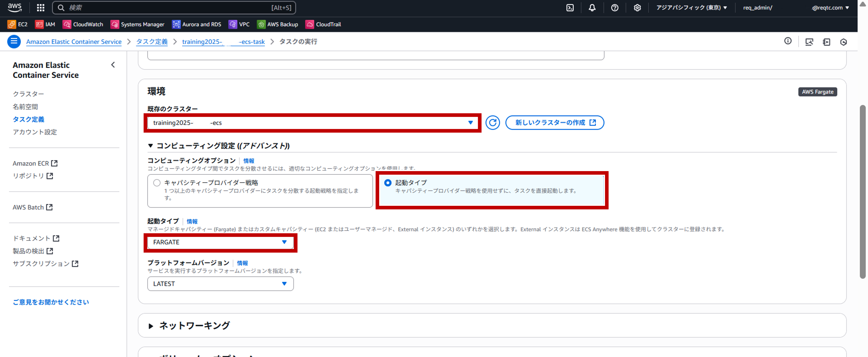868x357 pixels.
Task: Go to training2025--ecs-task breadcrumb link
Action: [223, 42]
